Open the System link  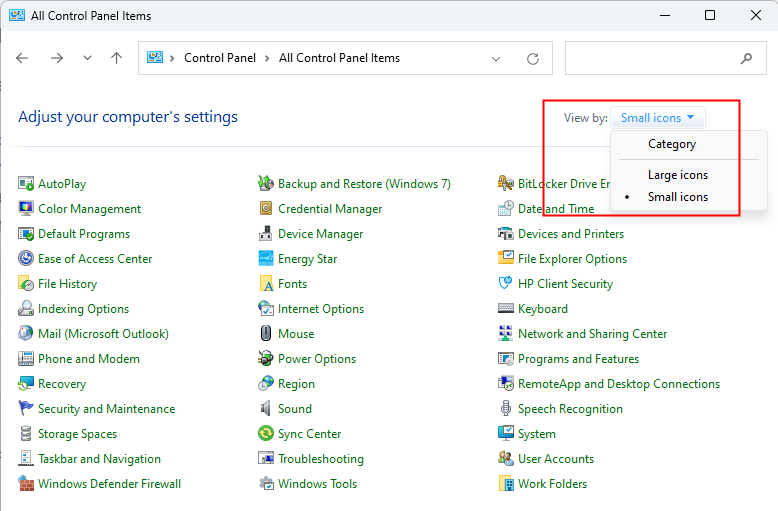click(537, 434)
